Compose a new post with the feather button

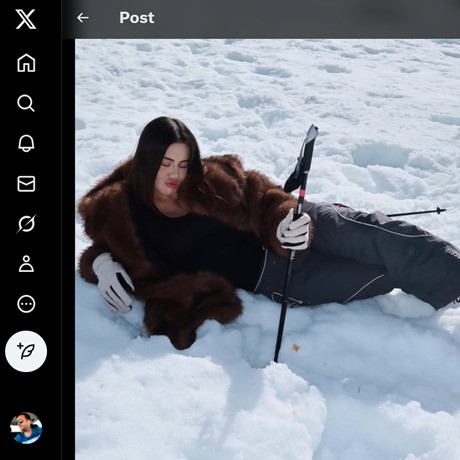[x=26, y=351]
